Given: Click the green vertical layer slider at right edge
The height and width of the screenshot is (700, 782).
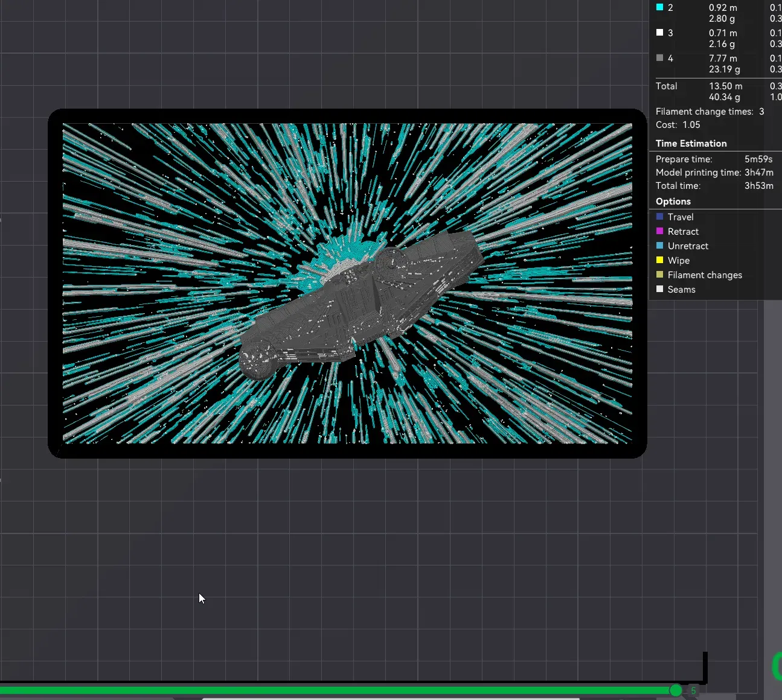Looking at the screenshot, I should click(777, 666).
